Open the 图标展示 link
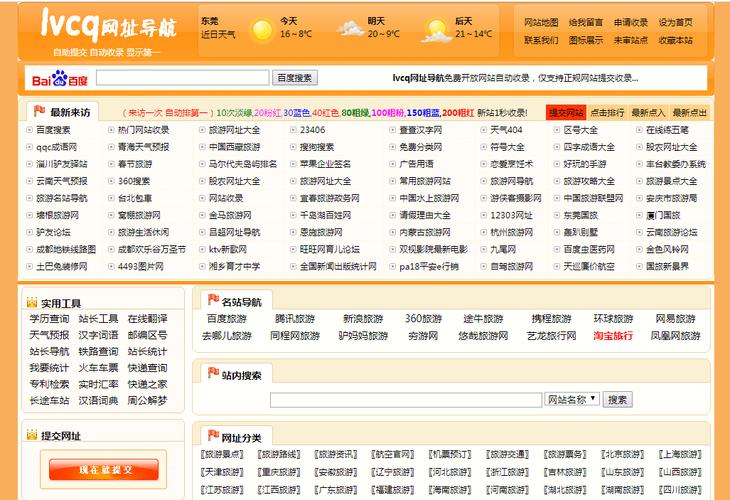 point(586,41)
